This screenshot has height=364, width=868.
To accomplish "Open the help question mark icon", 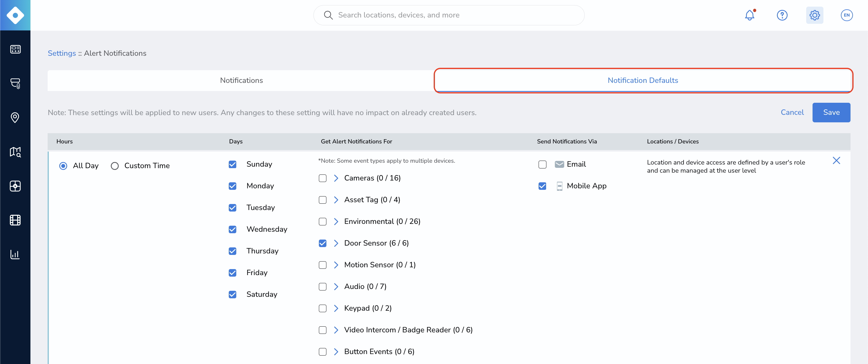I will (782, 15).
